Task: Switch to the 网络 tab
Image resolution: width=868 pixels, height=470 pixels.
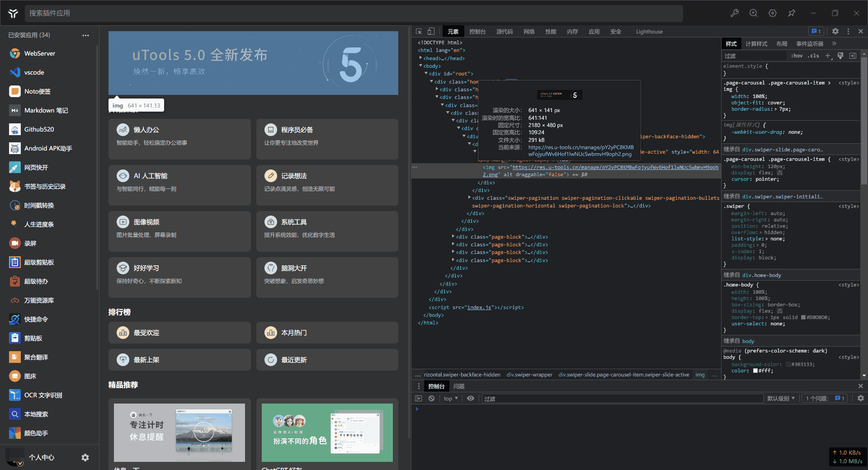Action: (529, 32)
